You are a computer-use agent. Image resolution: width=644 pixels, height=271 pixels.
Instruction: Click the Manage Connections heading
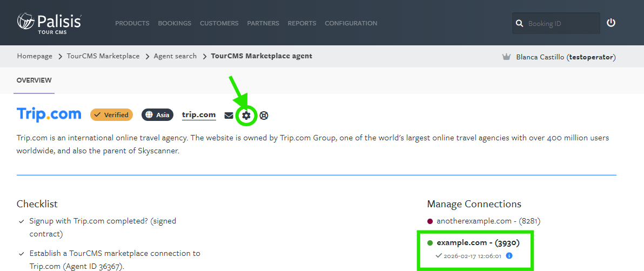[x=474, y=204]
